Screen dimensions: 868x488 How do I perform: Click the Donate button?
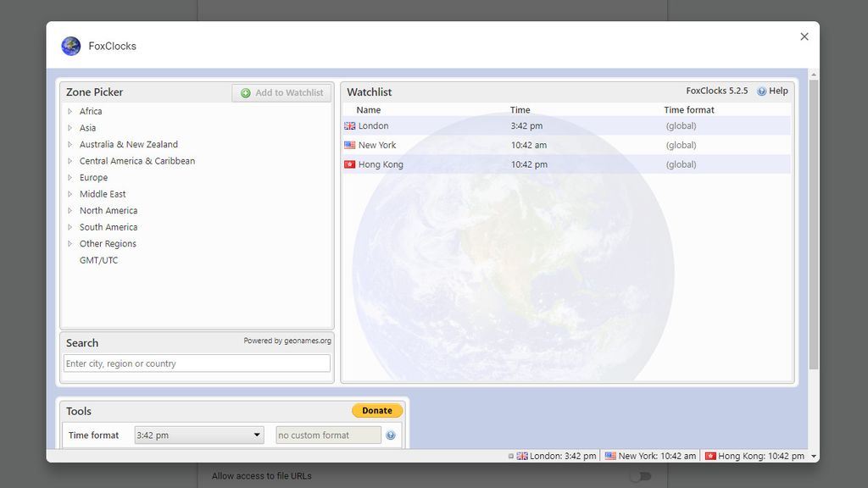[x=376, y=410]
